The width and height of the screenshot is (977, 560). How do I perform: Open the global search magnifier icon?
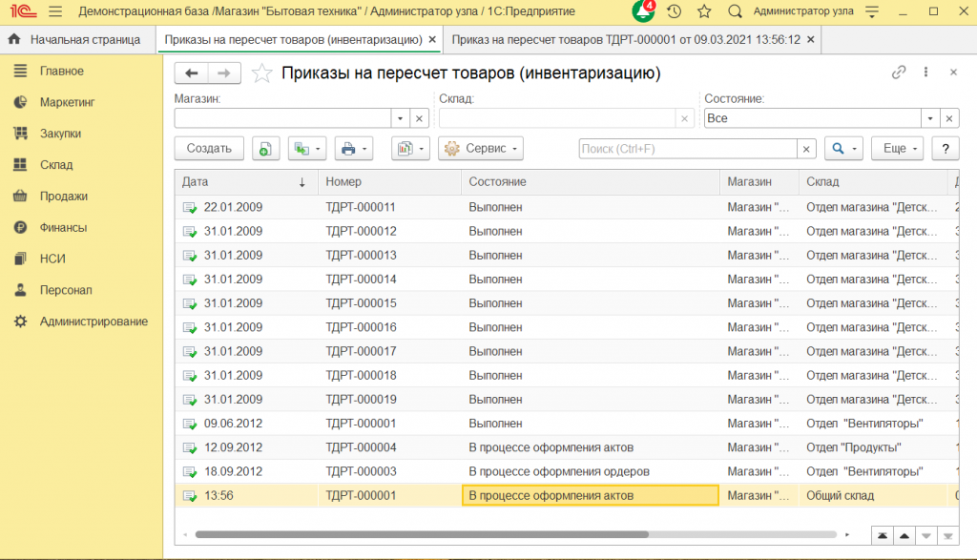(735, 11)
